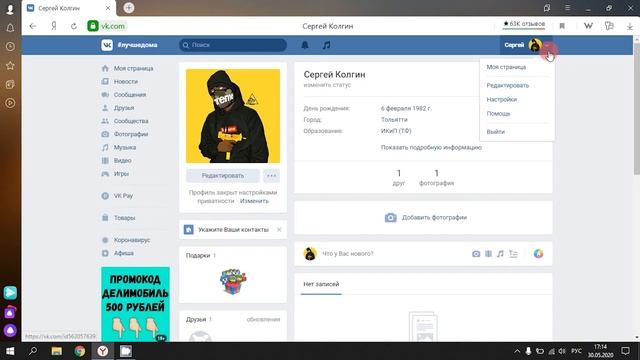Open browser downloads arrow icon
This screenshot has height=360, width=640.
coord(630,26)
